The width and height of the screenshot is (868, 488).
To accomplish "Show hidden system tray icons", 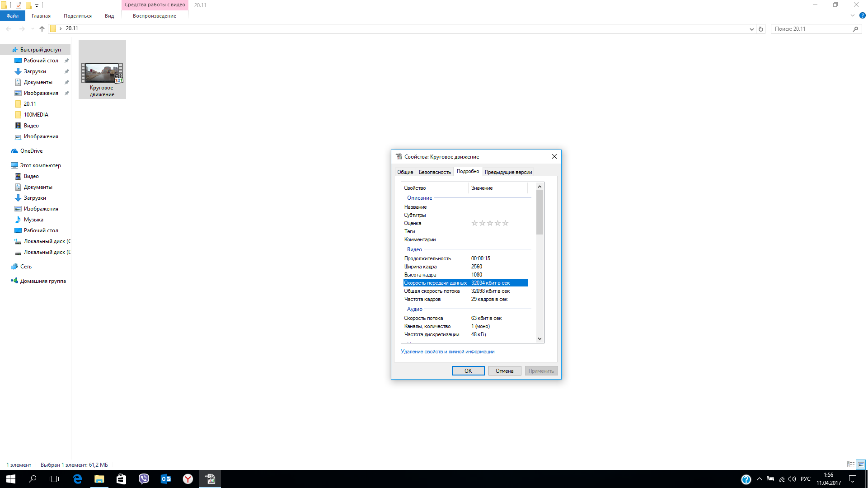I will [760, 479].
